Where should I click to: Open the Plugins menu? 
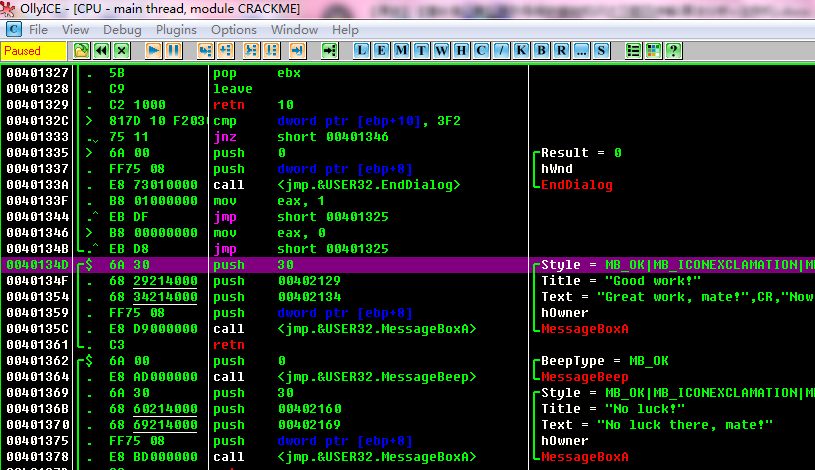tap(176, 30)
